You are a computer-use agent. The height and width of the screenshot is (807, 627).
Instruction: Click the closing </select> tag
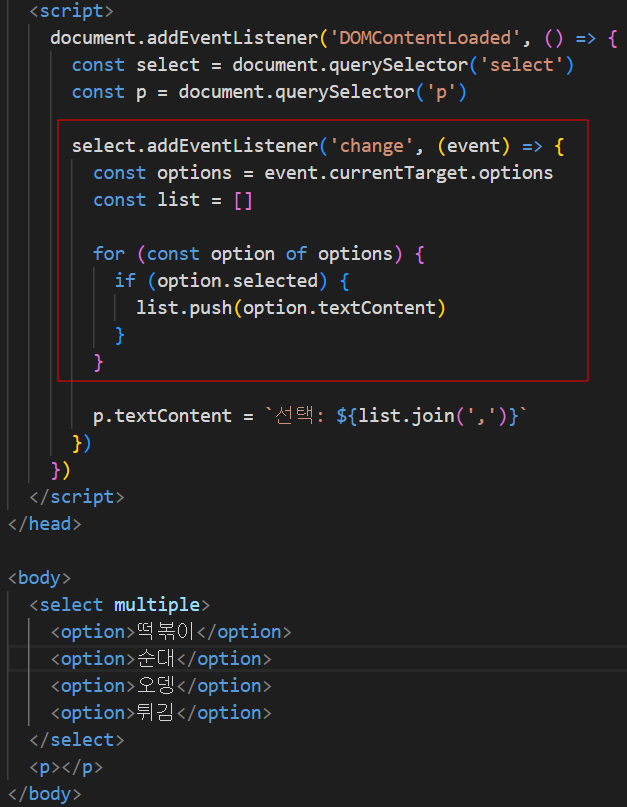[x=77, y=740]
